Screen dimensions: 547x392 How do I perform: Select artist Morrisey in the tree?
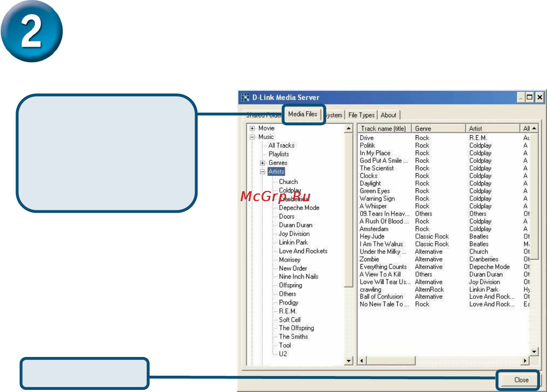pyautogui.click(x=290, y=260)
